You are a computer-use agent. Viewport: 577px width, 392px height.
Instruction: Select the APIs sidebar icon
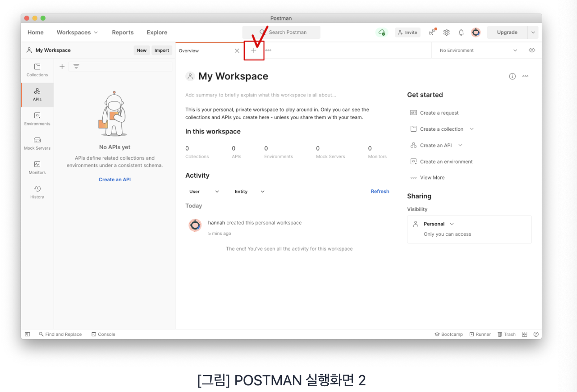click(x=37, y=95)
